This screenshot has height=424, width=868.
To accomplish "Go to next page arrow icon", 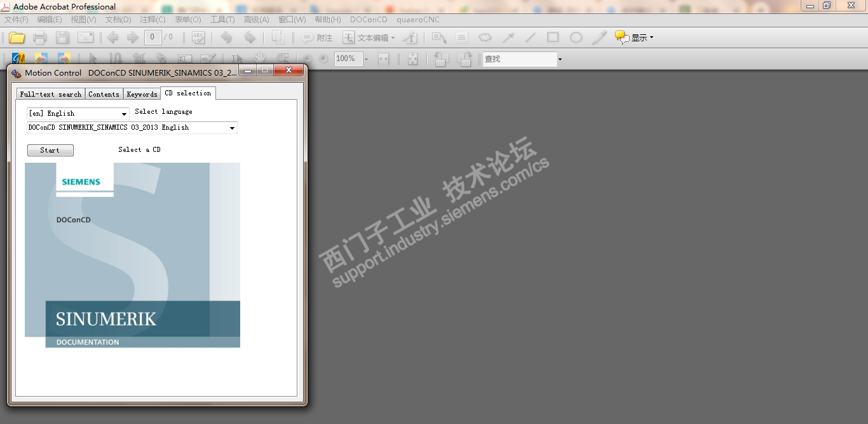I will (132, 38).
